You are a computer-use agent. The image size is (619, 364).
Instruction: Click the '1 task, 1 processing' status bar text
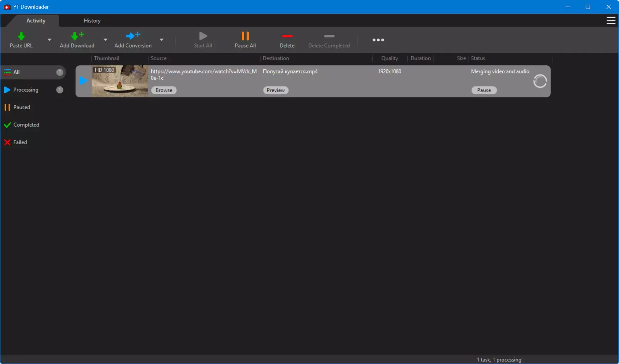point(499,360)
